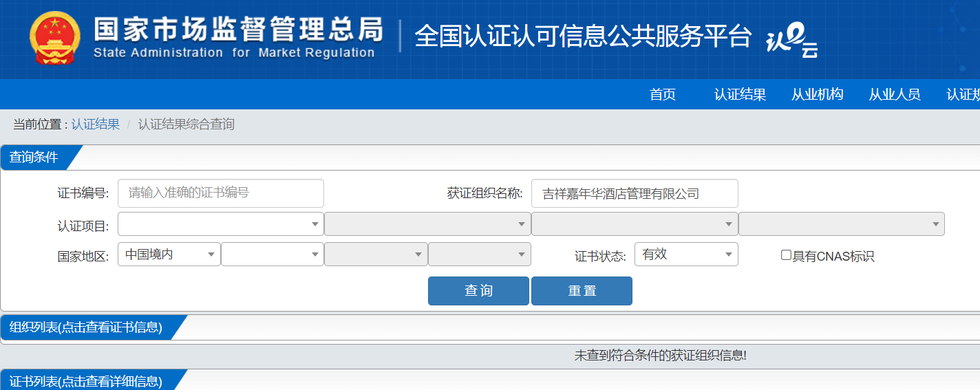
Task: Click the 认证结果综合查询 breadcrumb text
Action: [187, 124]
